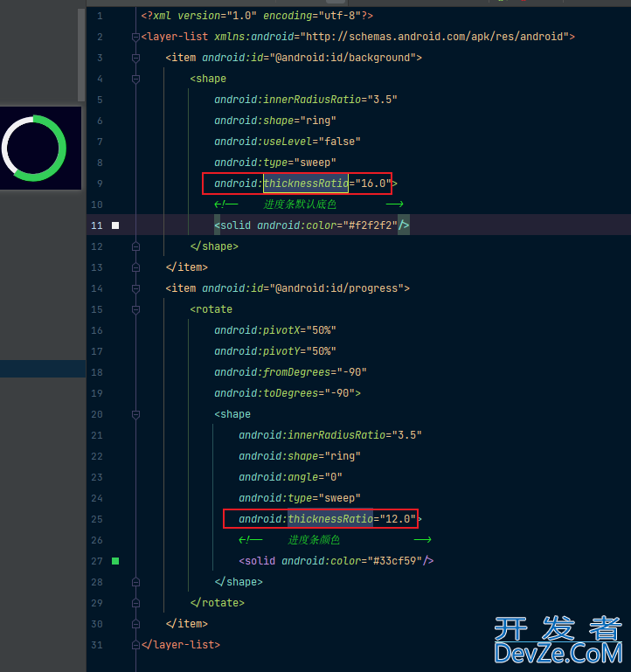Collapse the layer-list fold marker on line 2
This screenshot has width=631, height=672.
(x=135, y=37)
